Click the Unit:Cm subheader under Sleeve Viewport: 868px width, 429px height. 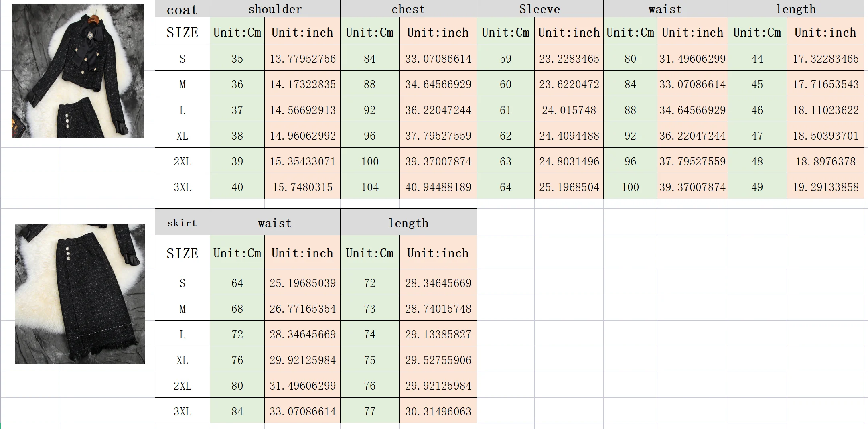click(x=505, y=32)
